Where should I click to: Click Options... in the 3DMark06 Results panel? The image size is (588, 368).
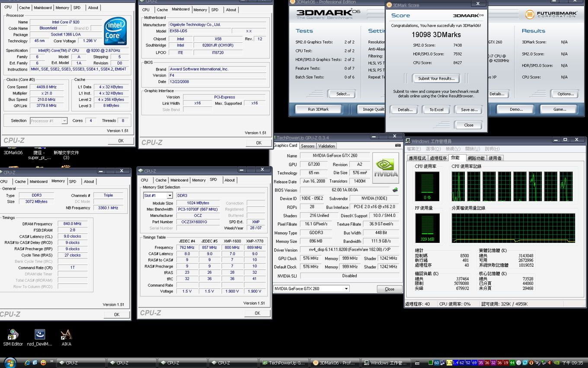566,94
